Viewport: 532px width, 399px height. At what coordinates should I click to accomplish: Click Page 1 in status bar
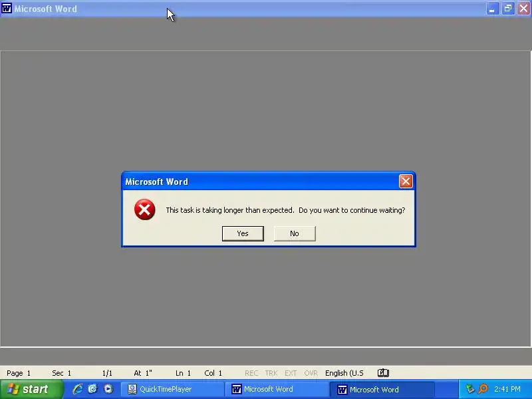pyautogui.click(x=19, y=373)
